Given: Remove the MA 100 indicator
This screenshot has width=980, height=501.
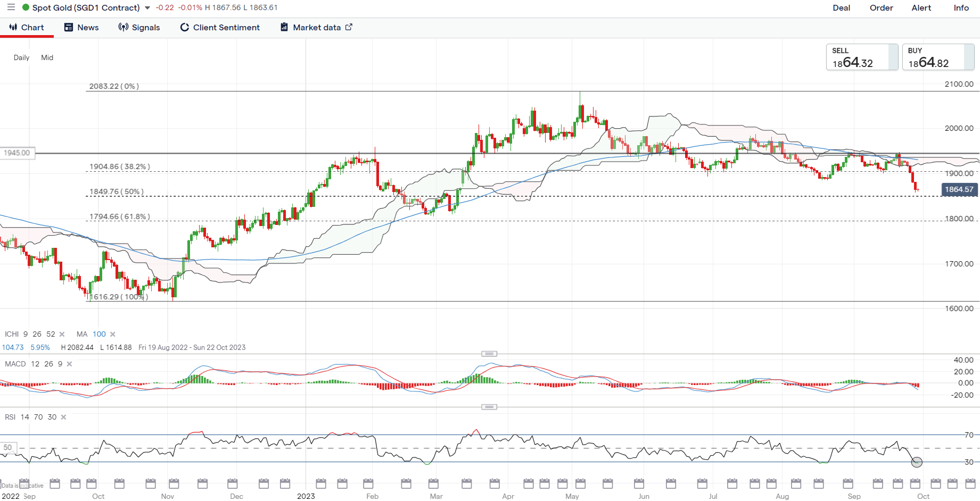Looking at the screenshot, I should point(112,334).
